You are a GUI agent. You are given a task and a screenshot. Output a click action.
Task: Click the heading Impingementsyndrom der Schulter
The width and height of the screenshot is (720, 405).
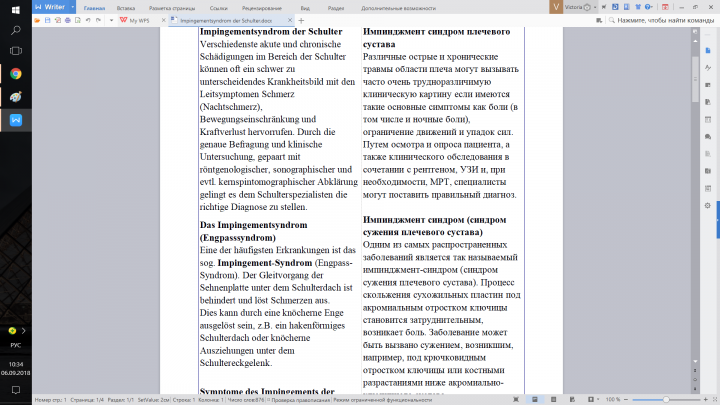(271, 32)
